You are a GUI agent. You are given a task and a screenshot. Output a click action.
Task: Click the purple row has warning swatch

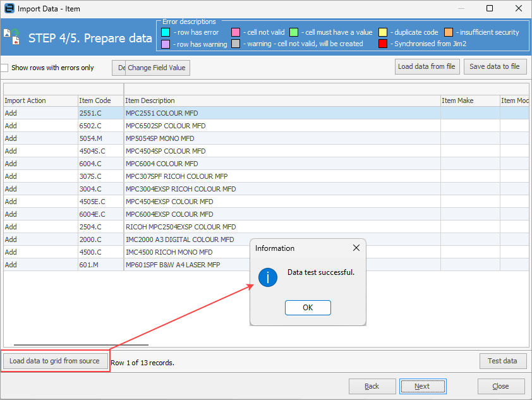166,44
